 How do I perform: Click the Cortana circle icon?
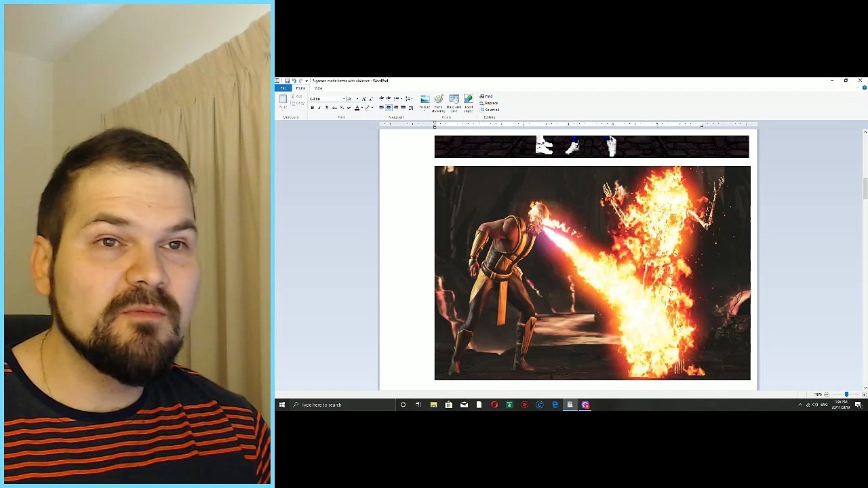403,405
